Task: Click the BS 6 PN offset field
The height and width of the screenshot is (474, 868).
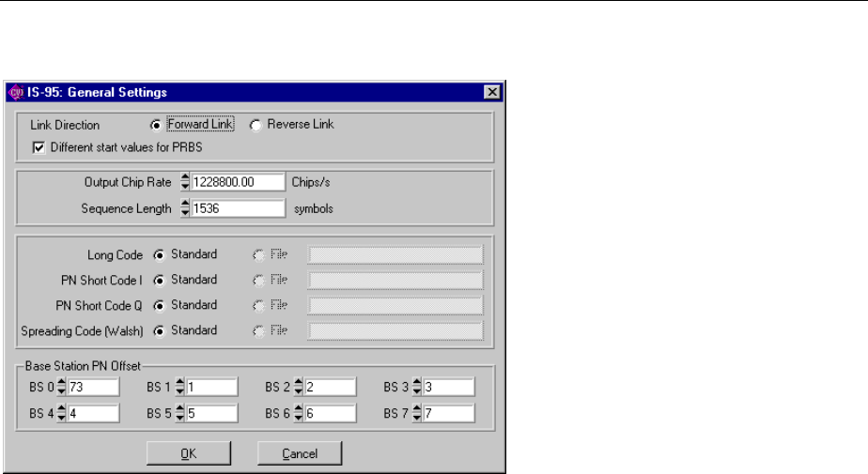Action: point(330,413)
